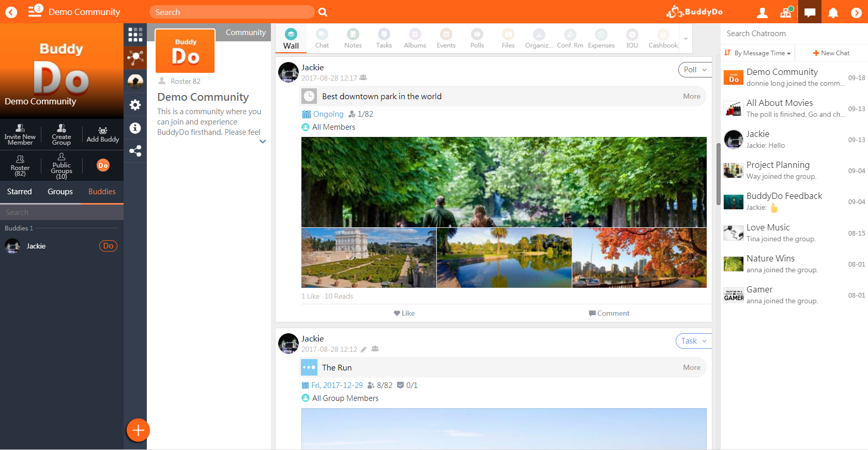Click More on Best downtown park poll
This screenshot has height=450, width=868.
[x=692, y=96]
